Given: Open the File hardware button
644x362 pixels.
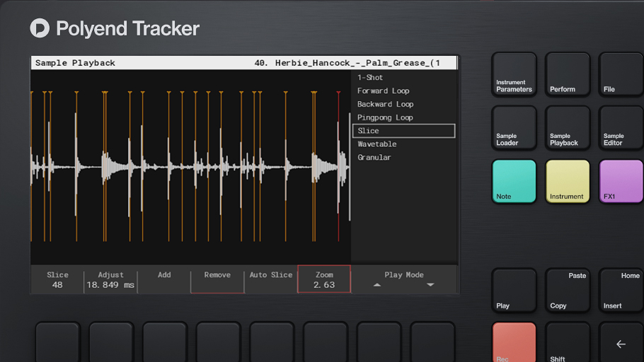Looking at the screenshot, I should coord(621,75).
